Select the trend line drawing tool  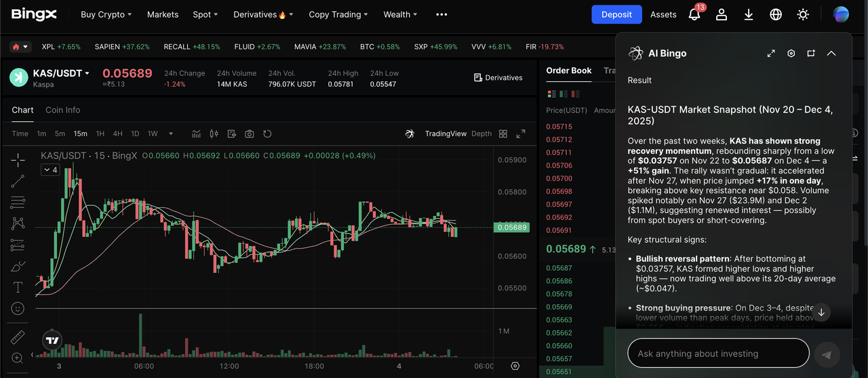point(18,180)
